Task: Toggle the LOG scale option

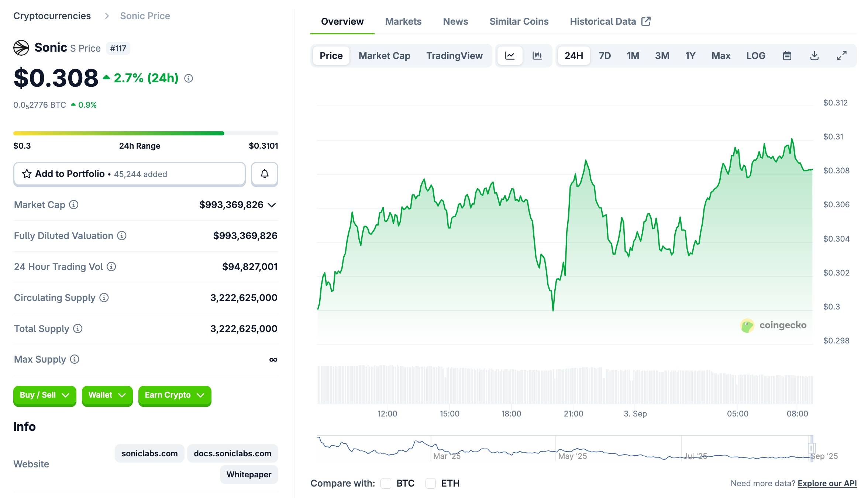Action: coord(756,56)
